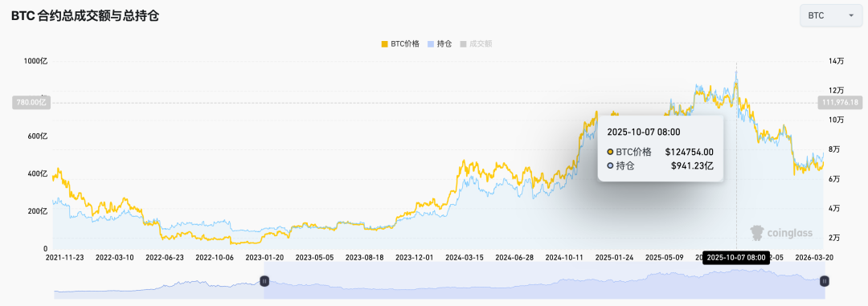Click the selected range area in mini chart

[x=544, y=281]
